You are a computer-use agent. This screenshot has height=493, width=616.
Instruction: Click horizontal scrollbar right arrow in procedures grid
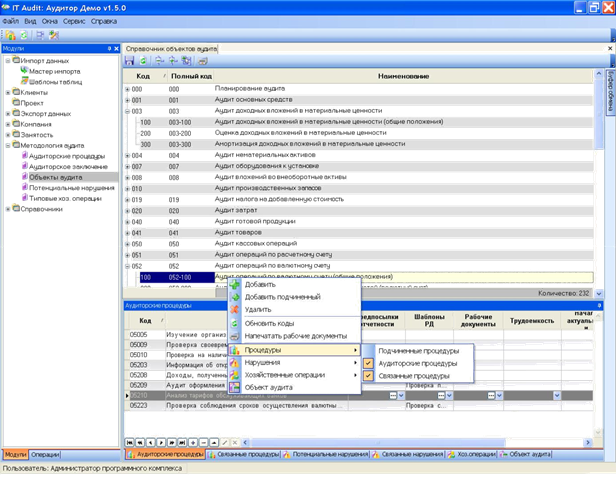(x=588, y=442)
